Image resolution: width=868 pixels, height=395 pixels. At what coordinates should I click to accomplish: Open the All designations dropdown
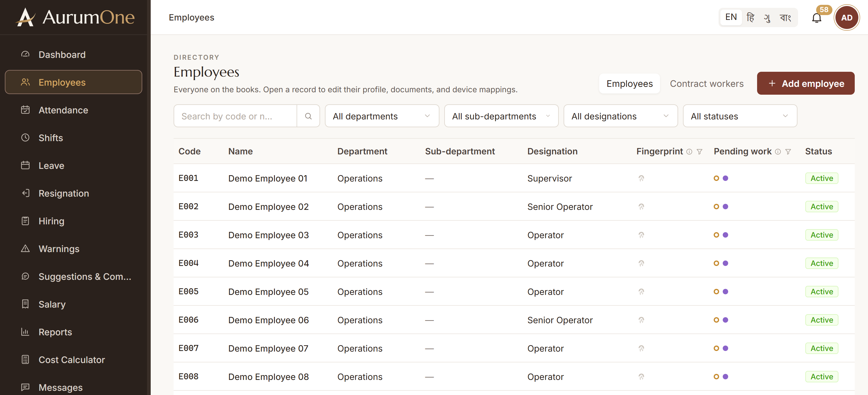[620, 116]
